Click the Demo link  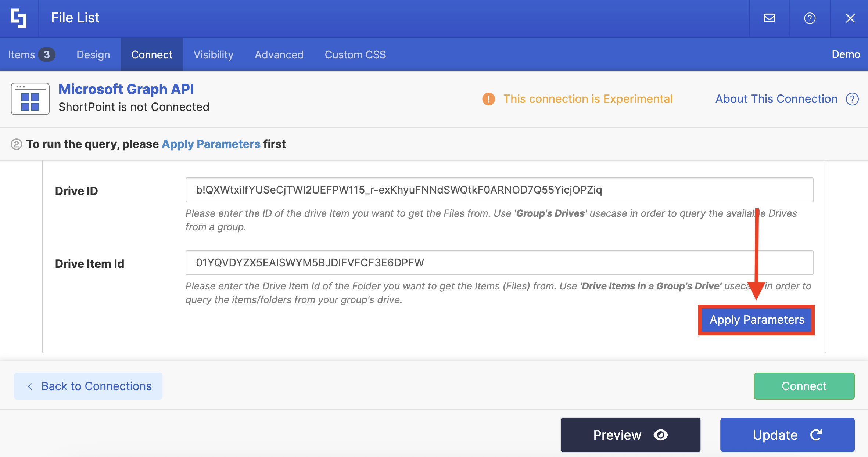click(x=846, y=54)
